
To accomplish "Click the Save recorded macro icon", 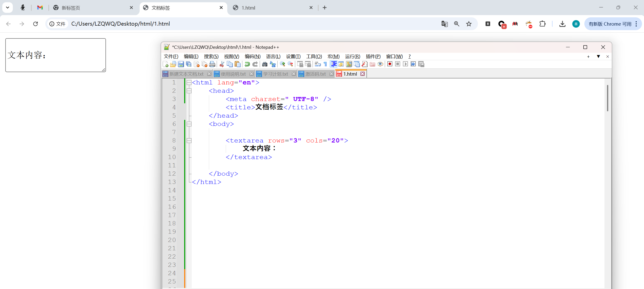I will click(421, 64).
